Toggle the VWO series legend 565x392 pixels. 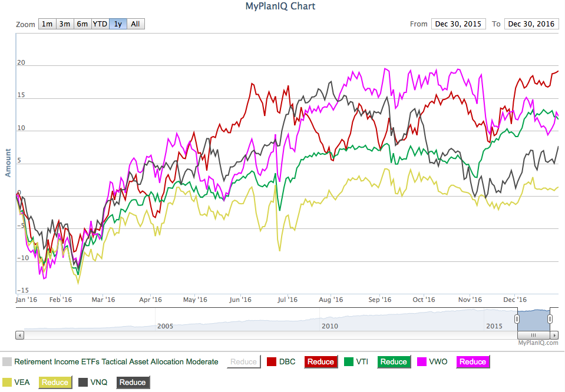(x=438, y=362)
